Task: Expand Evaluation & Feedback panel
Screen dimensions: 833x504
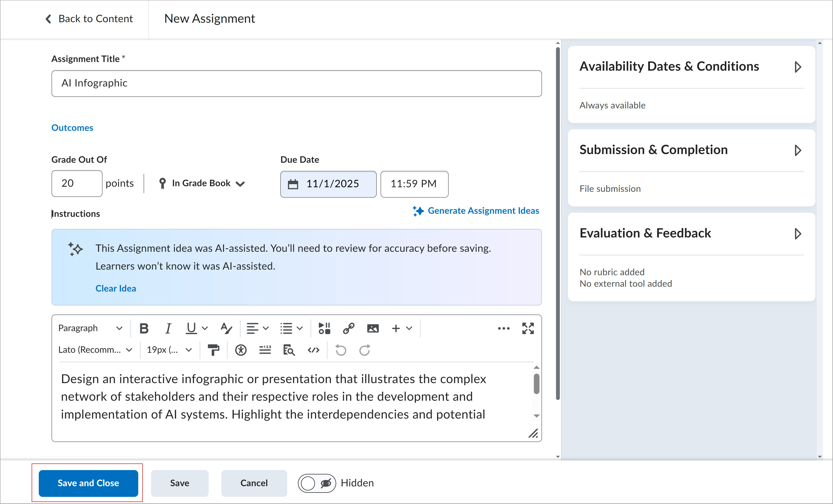Action: (798, 234)
